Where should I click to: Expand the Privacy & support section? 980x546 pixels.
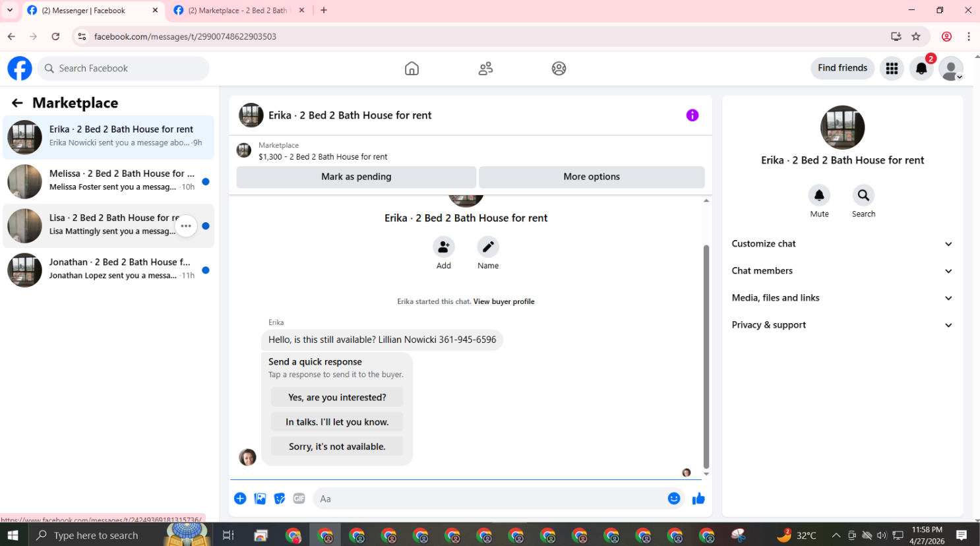click(x=842, y=325)
